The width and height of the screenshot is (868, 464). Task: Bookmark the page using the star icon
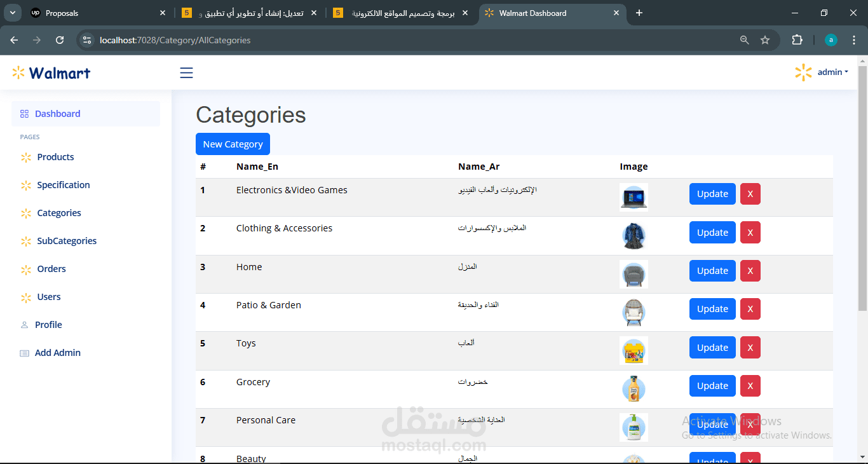765,39
